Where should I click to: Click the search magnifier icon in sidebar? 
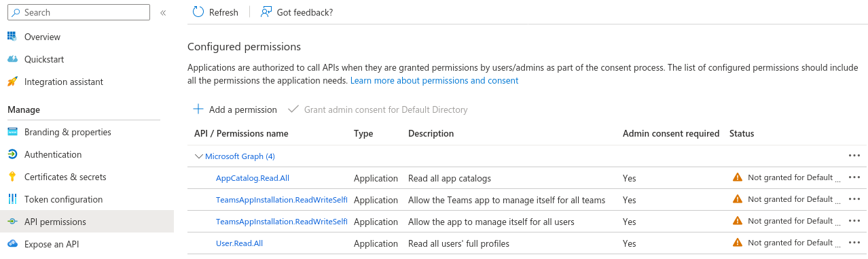click(16, 12)
